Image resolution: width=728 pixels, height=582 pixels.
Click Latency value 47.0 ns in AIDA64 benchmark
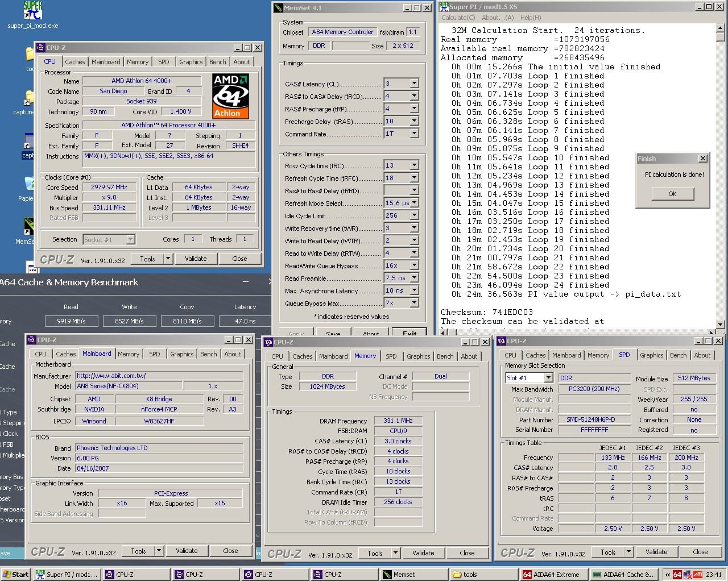pyautogui.click(x=245, y=321)
